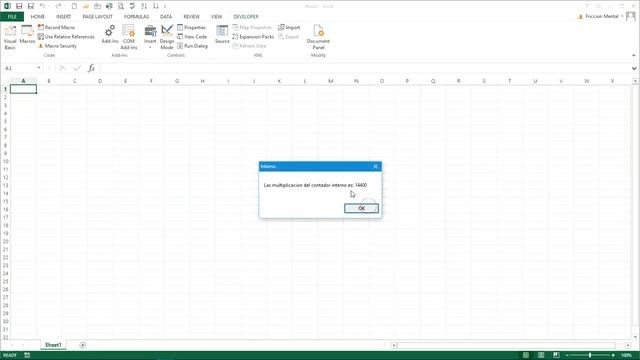The image size is (640, 360).
Task: Switch to the HOME tab
Action: coord(38,17)
